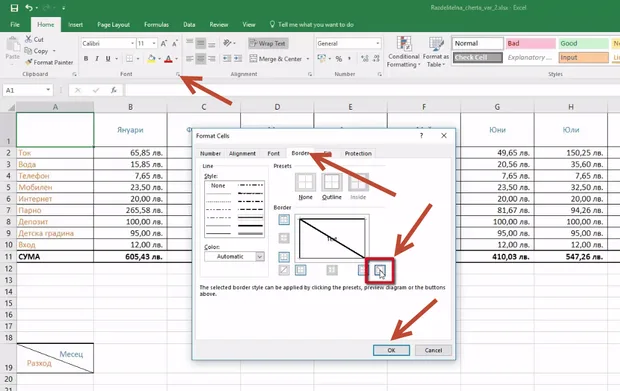Select cell containing Месец / Разход
The image size is (620, 391).
tap(55, 358)
